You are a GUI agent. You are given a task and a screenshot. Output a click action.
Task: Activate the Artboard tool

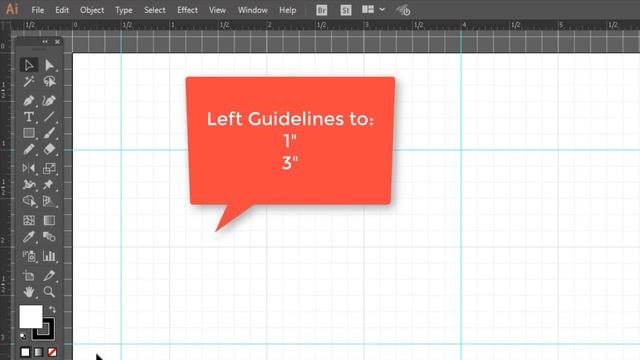pos(29,276)
